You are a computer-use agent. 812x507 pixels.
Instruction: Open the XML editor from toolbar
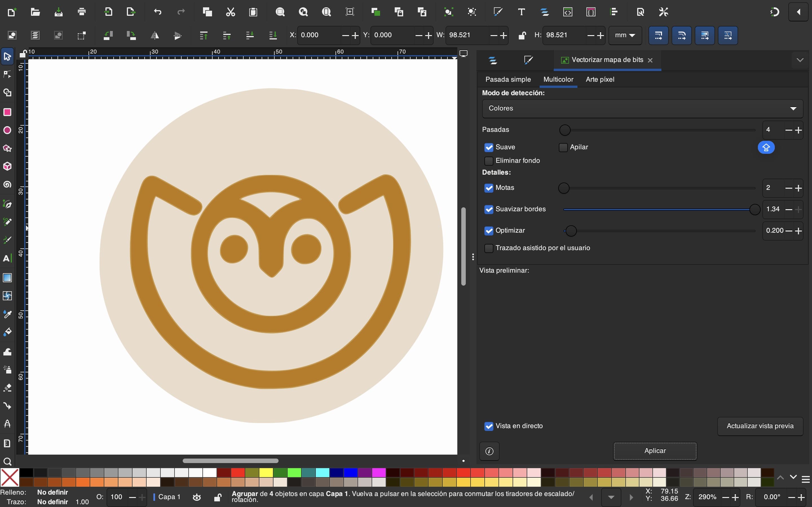(568, 12)
